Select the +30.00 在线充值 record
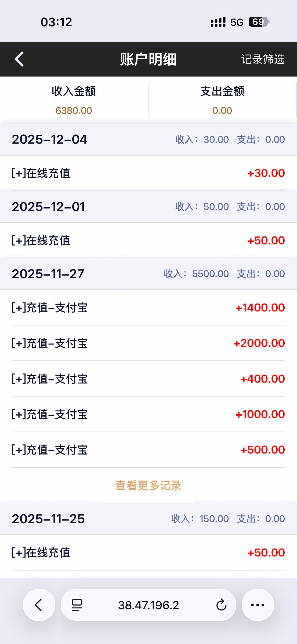The width and height of the screenshot is (297, 644). tap(148, 173)
